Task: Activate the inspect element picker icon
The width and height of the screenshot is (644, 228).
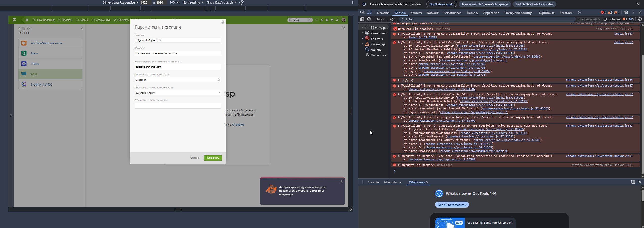Action: point(362,13)
